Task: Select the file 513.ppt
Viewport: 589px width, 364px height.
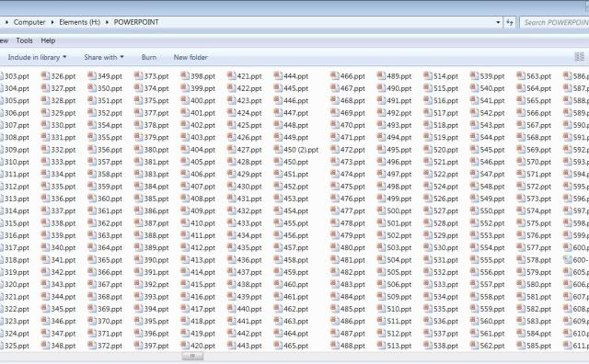Action: click(395, 346)
